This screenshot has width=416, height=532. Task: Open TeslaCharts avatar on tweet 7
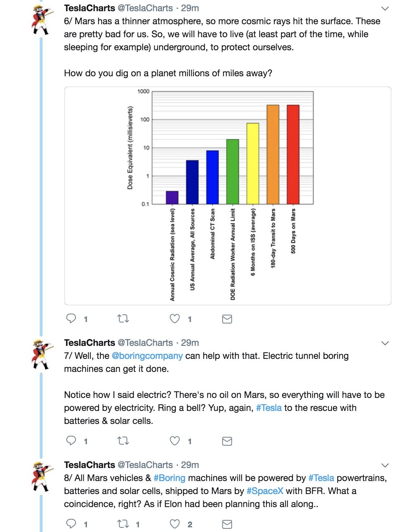(42, 354)
